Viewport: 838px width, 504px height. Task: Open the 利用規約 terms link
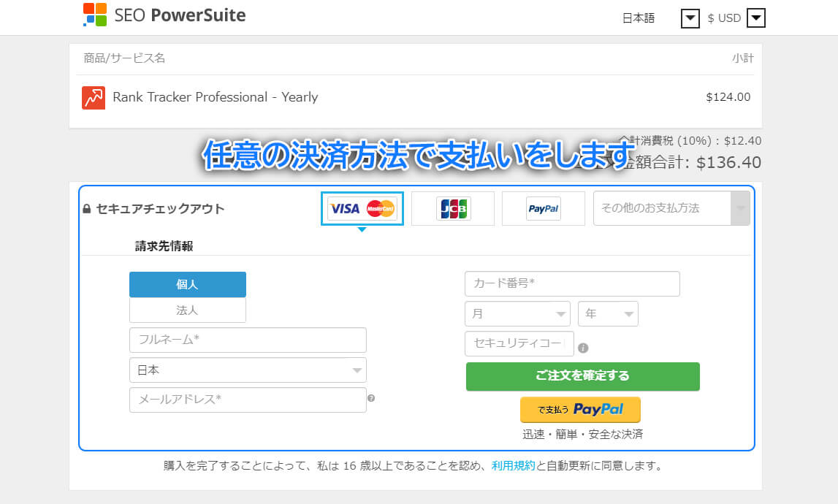(x=513, y=465)
